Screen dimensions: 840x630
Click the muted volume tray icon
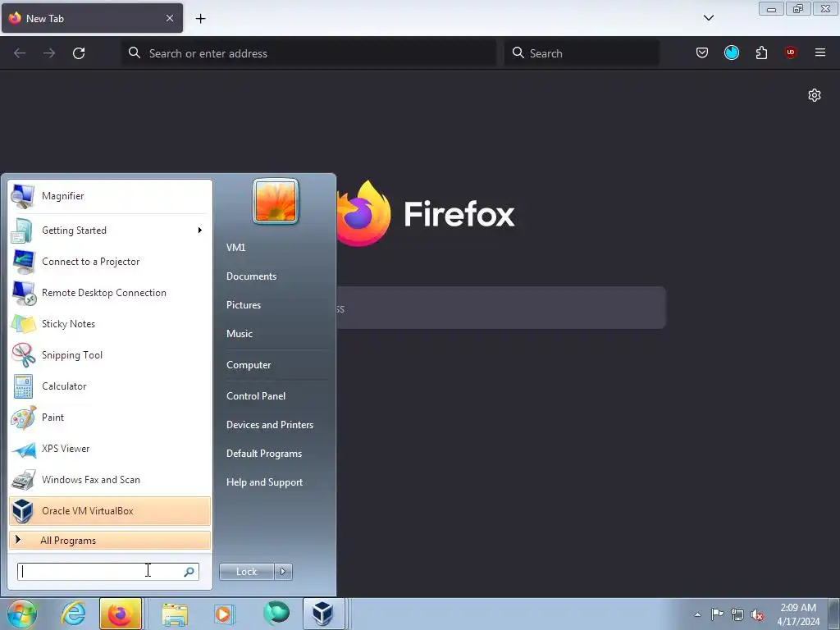757,614
